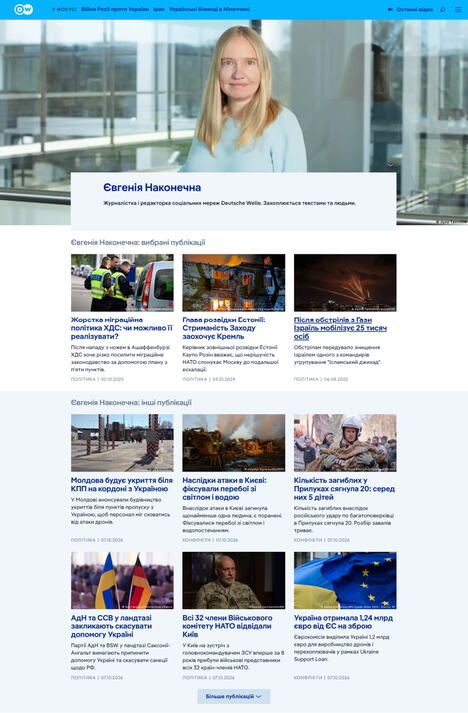
Task: Click teaser 'У Київ на зустріч з головнокомандувачем'
Action: [233, 656]
